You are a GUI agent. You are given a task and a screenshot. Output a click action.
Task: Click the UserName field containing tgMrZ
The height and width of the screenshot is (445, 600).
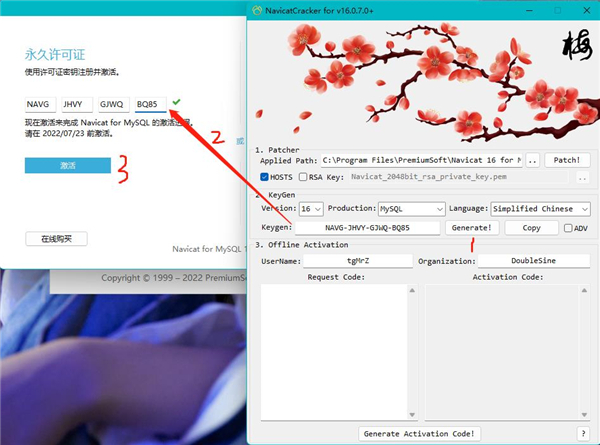pyautogui.click(x=358, y=261)
